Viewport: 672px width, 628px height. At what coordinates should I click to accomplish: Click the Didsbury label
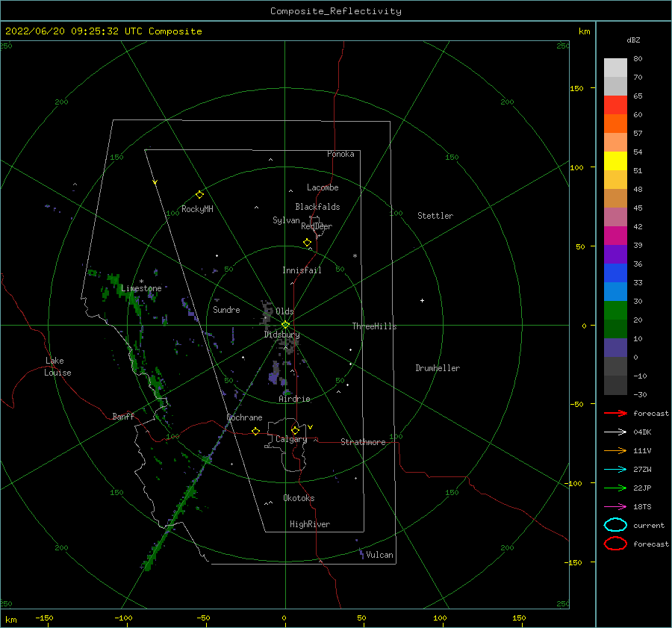(x=281, y=335)
